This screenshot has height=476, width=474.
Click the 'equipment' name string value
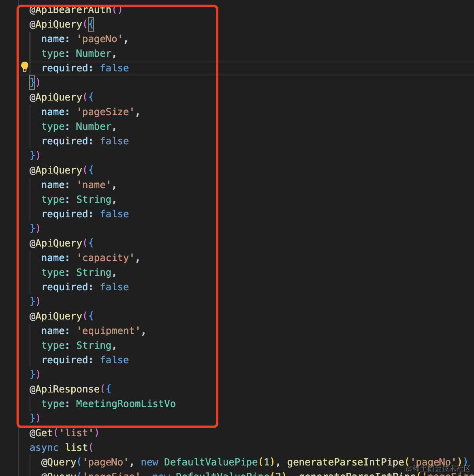click(x=108, y=331)
